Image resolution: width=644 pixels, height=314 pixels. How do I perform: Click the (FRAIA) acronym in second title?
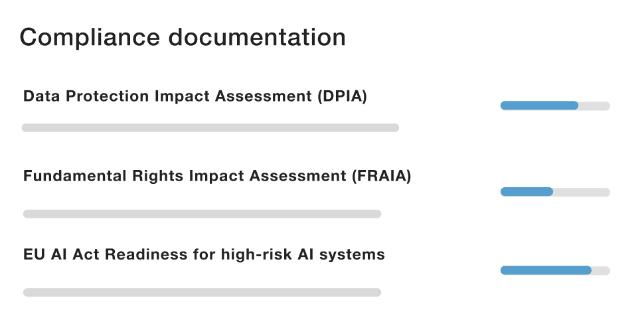tap(382, 176)
